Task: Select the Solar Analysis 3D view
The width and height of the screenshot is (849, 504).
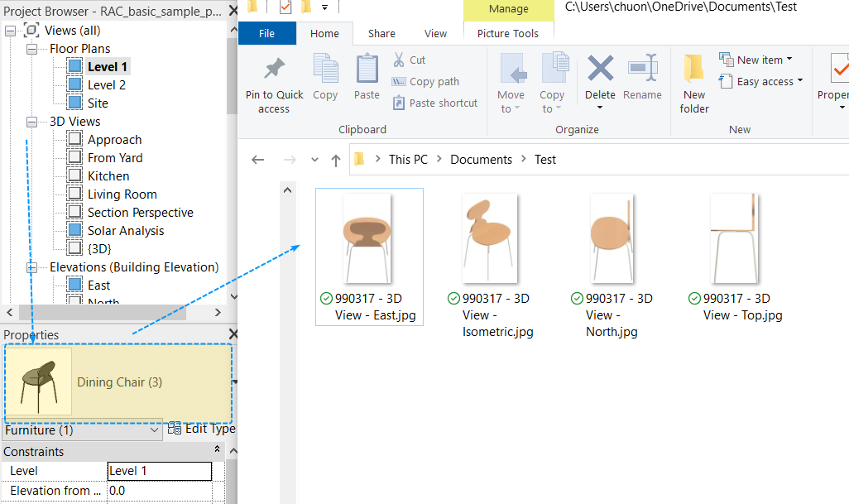Action: point(126,231)
